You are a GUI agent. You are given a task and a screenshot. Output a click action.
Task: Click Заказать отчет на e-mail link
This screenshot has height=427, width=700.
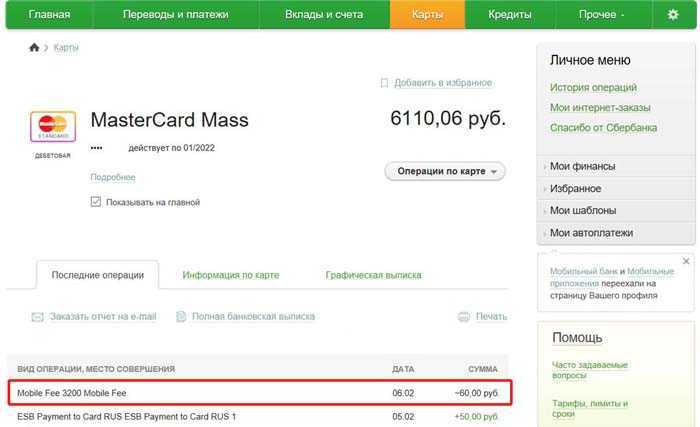[x=103, y=317]
